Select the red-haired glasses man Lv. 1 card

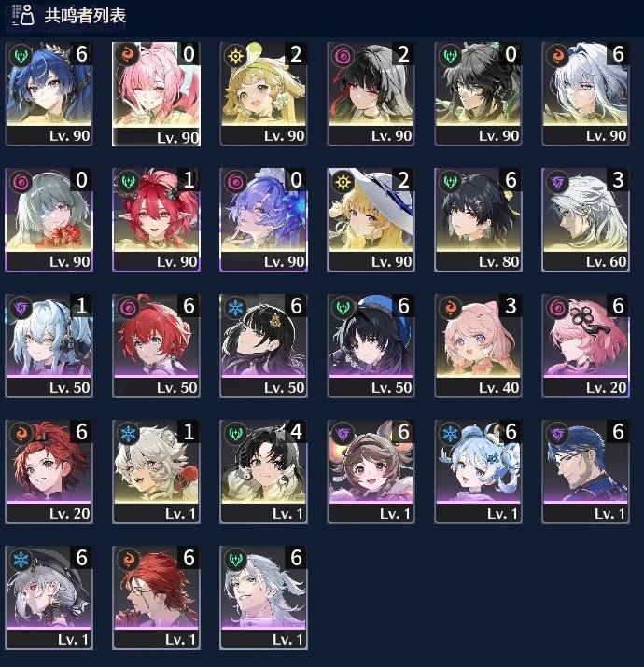pos(156,598)
